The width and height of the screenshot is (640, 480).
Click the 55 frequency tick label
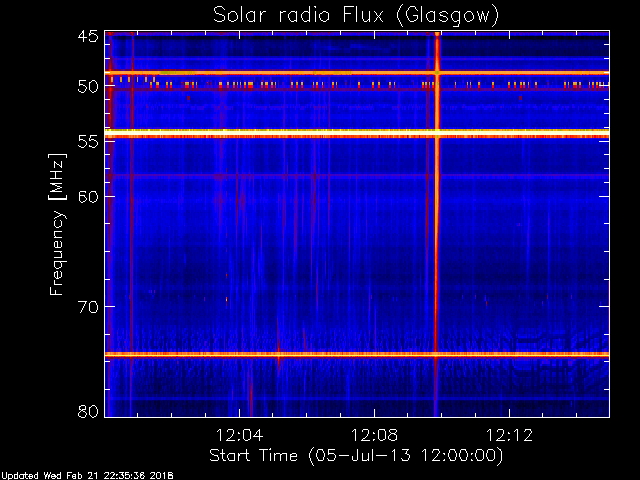pos(88,142)
